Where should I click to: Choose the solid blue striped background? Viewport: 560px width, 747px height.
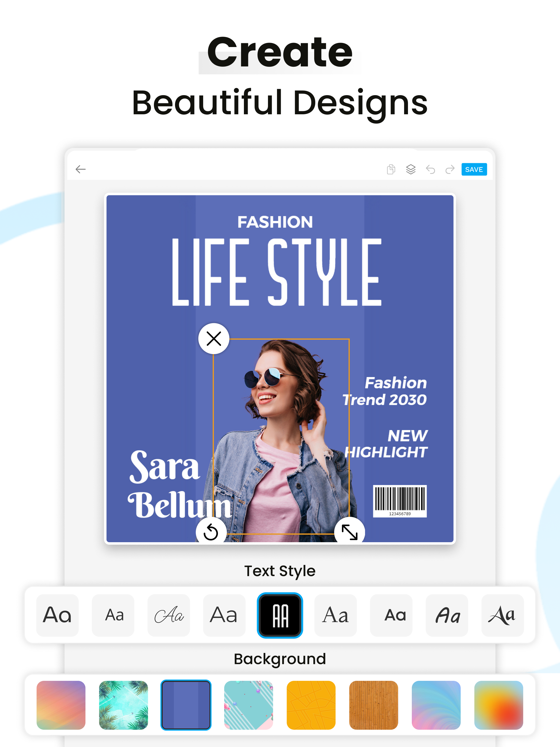point(186,705)
